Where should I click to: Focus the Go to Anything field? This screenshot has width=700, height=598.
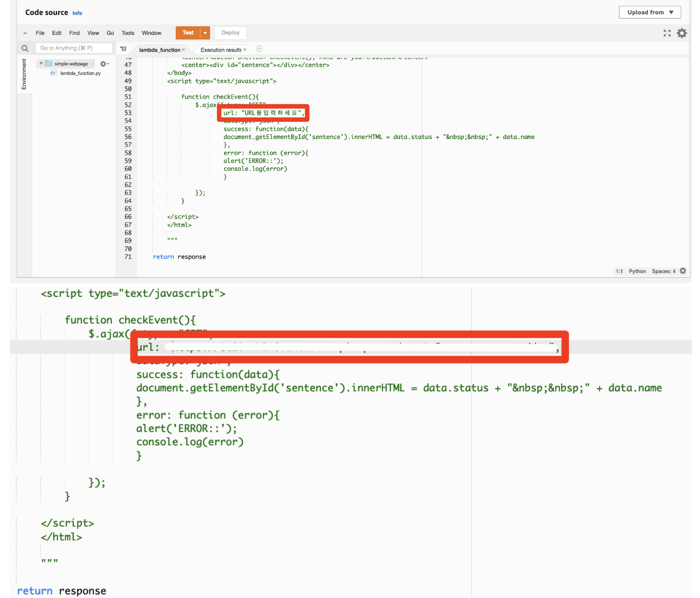[x=74, y=48]
